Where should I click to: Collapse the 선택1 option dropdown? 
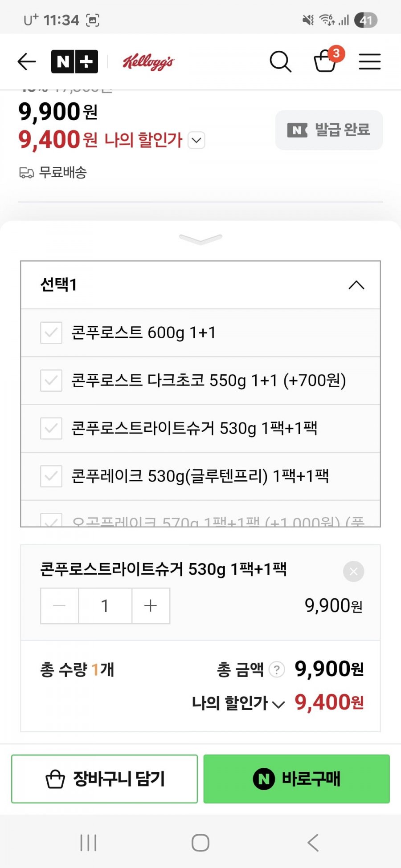(x=356, y=285)
